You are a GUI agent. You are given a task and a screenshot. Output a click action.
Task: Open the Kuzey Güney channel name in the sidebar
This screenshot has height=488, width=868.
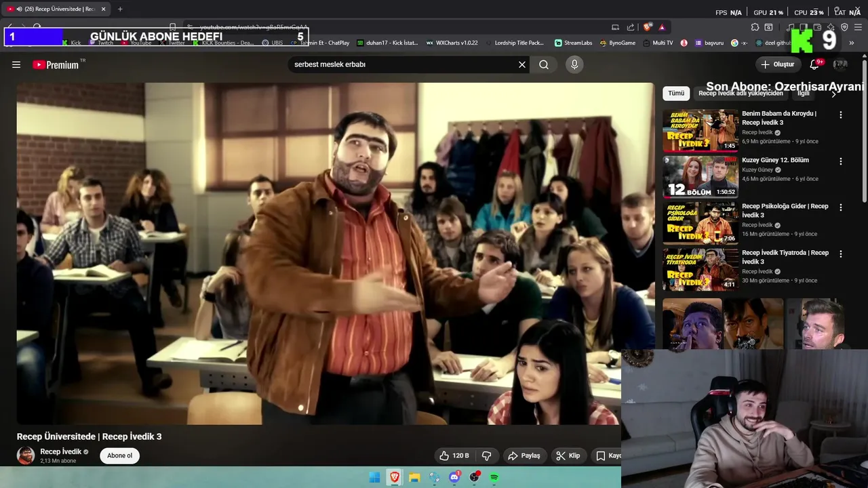757,169
